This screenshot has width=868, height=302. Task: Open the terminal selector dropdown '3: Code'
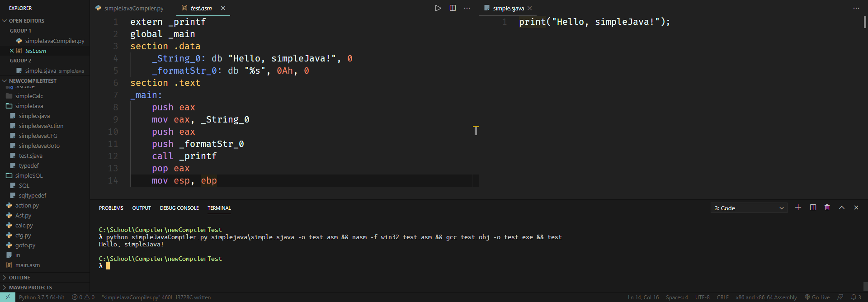pos(749,208)
